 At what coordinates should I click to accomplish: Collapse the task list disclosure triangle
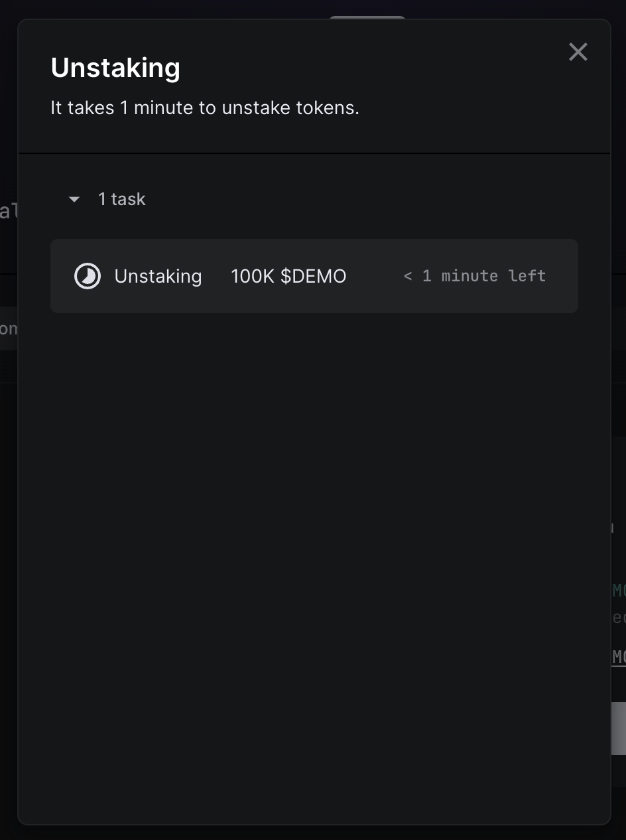click(x=74, y=199)
